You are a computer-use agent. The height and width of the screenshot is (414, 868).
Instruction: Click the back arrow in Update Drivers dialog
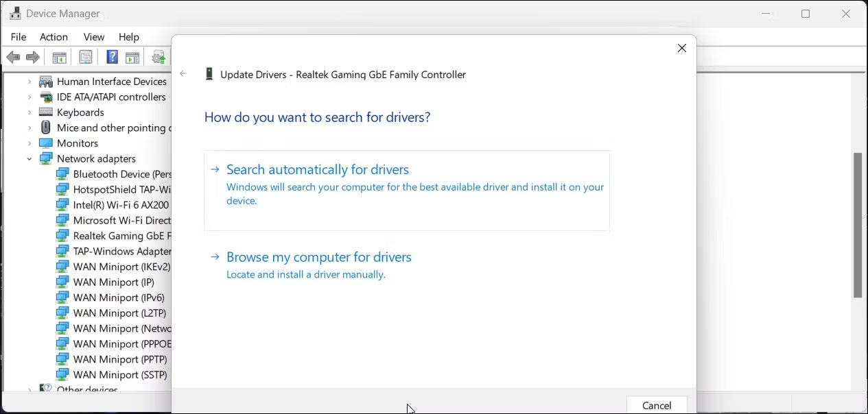[183, 73]
